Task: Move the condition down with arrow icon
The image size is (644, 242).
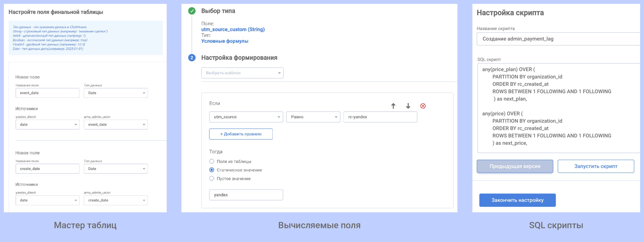Action: (408, 106)
